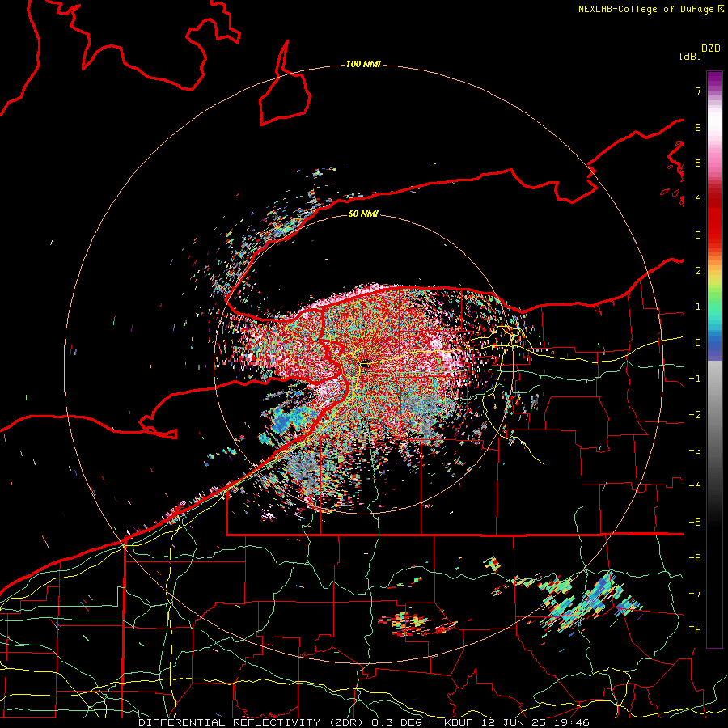
Task: Click the -2 value on the color scale
Action: (695, 415)
